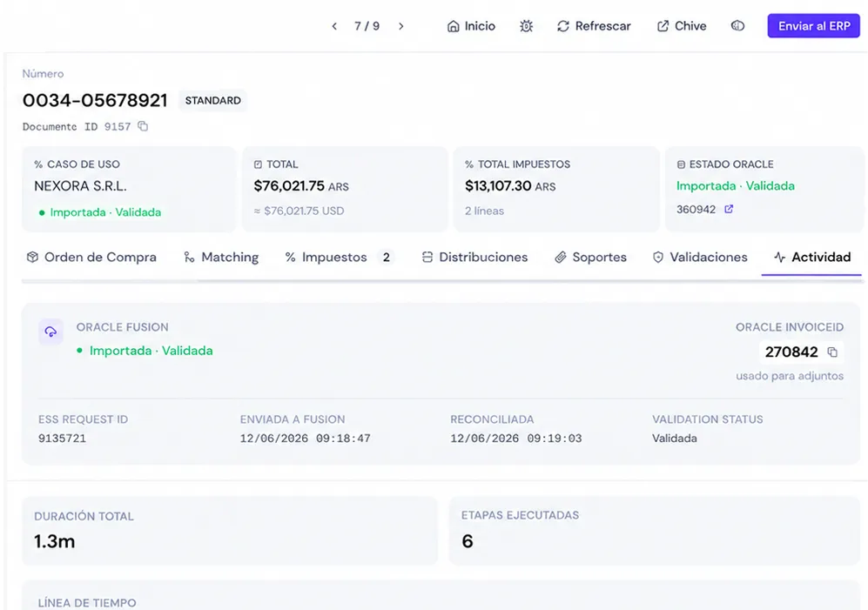Click the tax total $13,107.30 ARS

point(510,186)
